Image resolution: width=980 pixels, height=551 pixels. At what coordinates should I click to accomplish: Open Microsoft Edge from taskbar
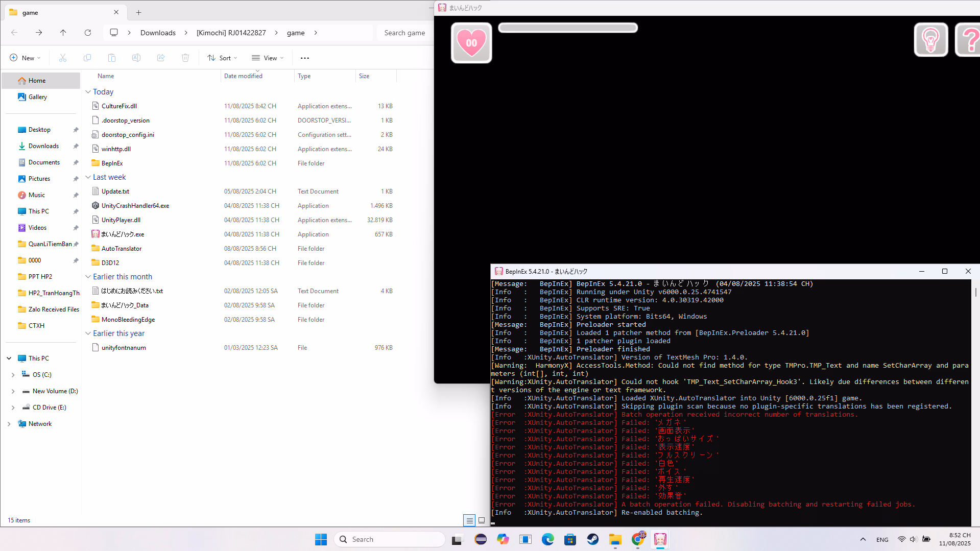[547, 539]
